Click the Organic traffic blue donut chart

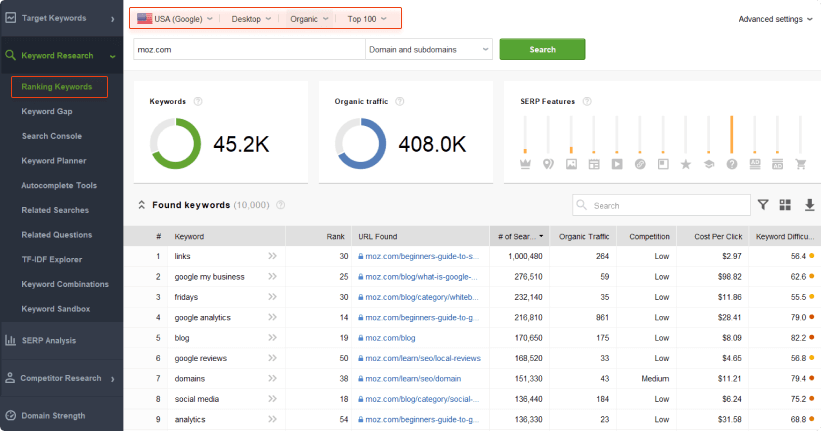360,143
